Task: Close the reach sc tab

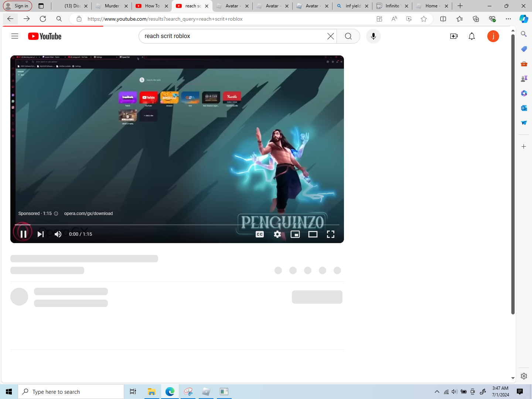Action: pyautogui.click(x=207, y=6)
